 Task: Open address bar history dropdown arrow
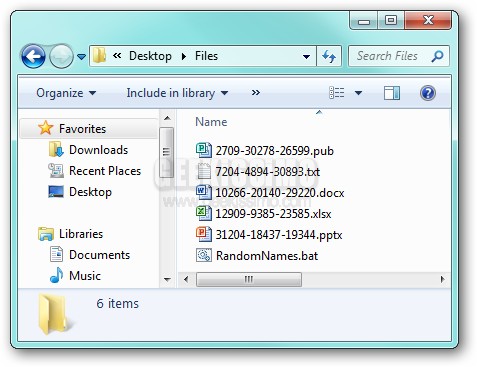pos(306,57)
